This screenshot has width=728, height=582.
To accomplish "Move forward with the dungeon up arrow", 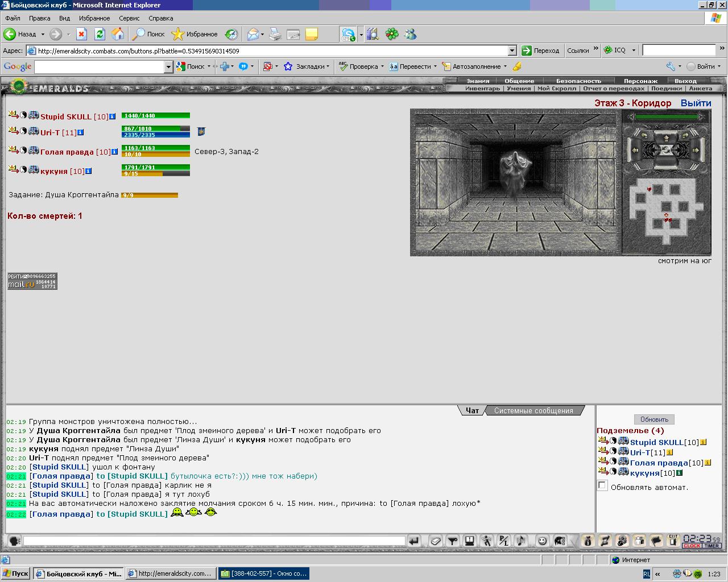I will tap(666, 138).
